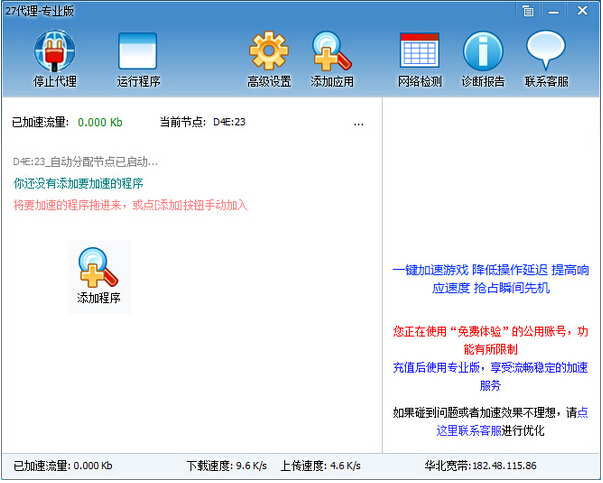This screenshot has height=483, width=603.
Task: Open the title bar menu icon left of minimize
Action: (x=528, y=11)
